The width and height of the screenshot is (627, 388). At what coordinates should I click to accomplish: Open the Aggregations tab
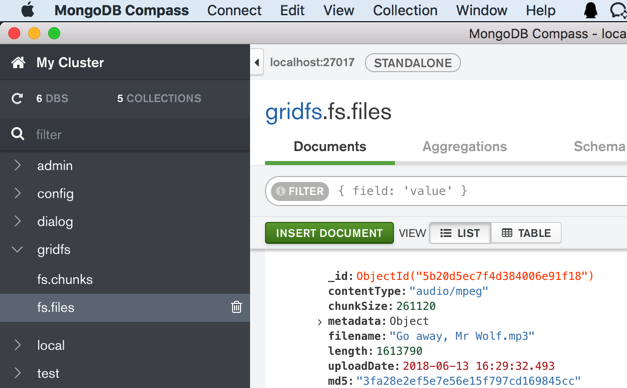tap(465, 146)
